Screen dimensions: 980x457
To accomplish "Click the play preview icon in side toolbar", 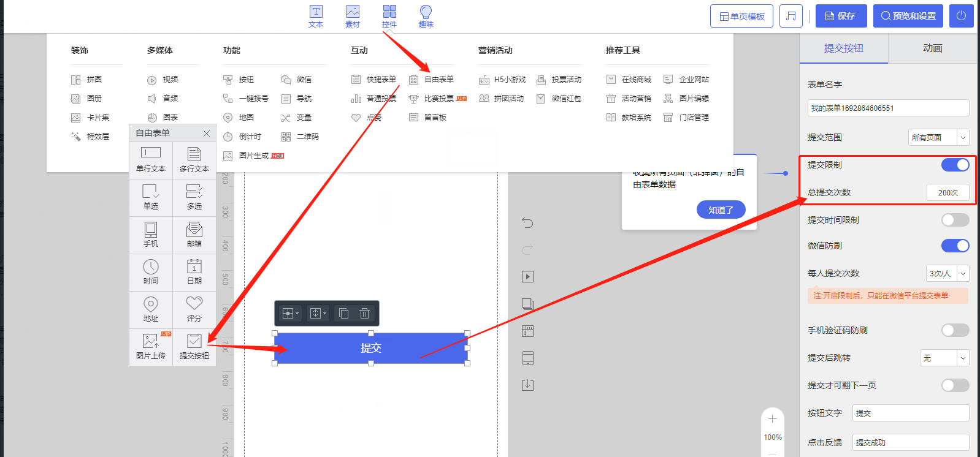I will 527,276.
